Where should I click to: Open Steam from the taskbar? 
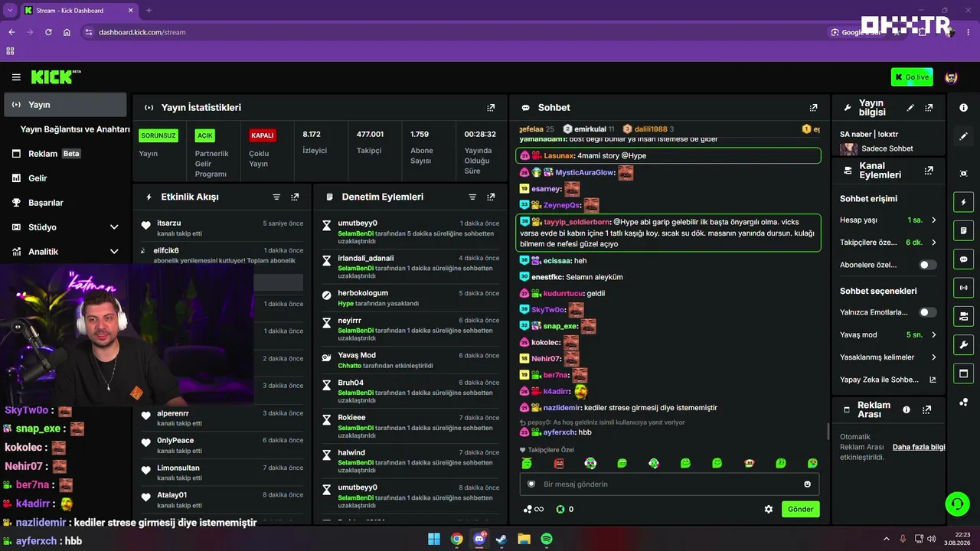tap(501, 539)
